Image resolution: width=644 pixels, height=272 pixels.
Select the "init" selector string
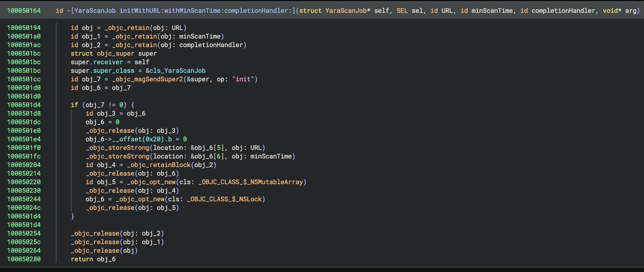click(243, 79)
